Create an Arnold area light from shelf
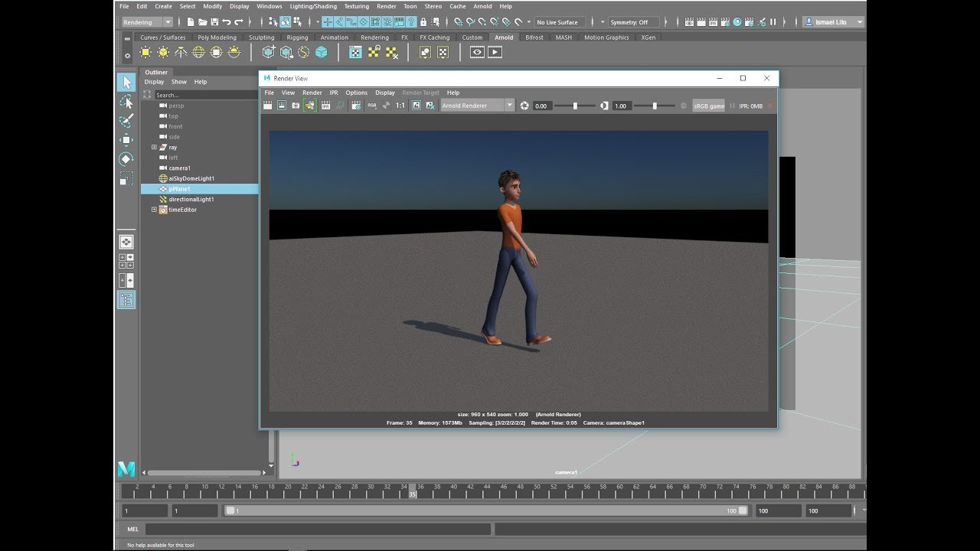 [145, 52]
